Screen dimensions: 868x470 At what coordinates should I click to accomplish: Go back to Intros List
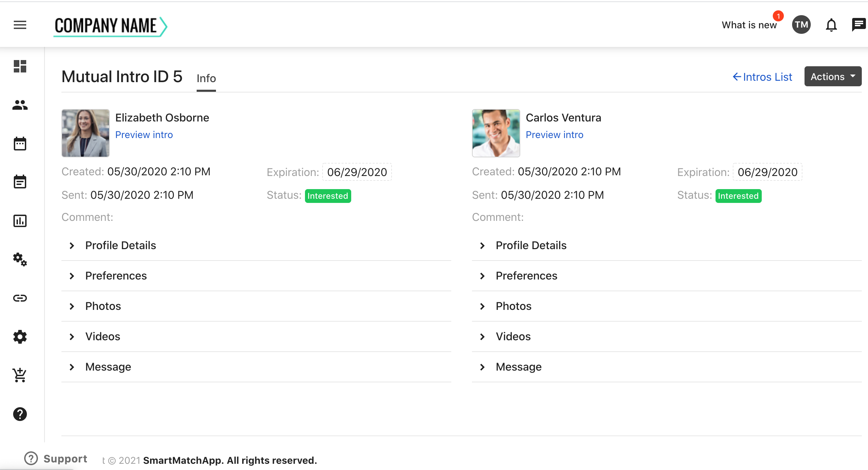762,77
